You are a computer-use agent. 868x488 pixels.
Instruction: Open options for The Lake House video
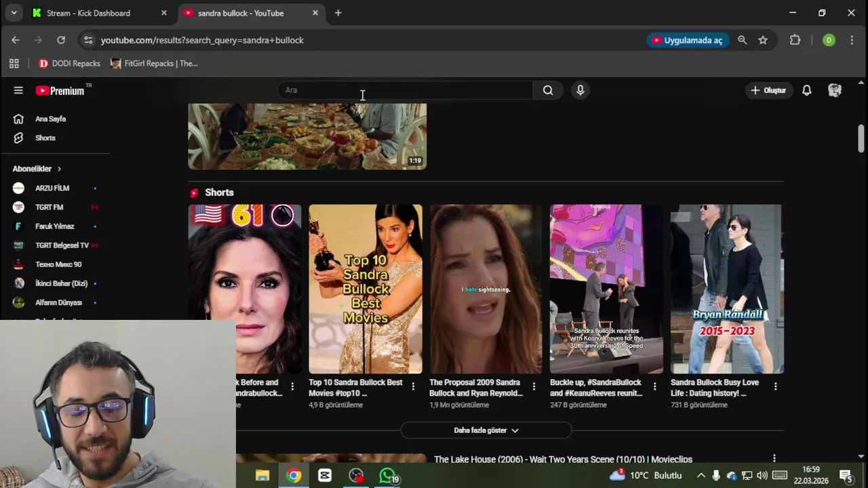[774, 459]
